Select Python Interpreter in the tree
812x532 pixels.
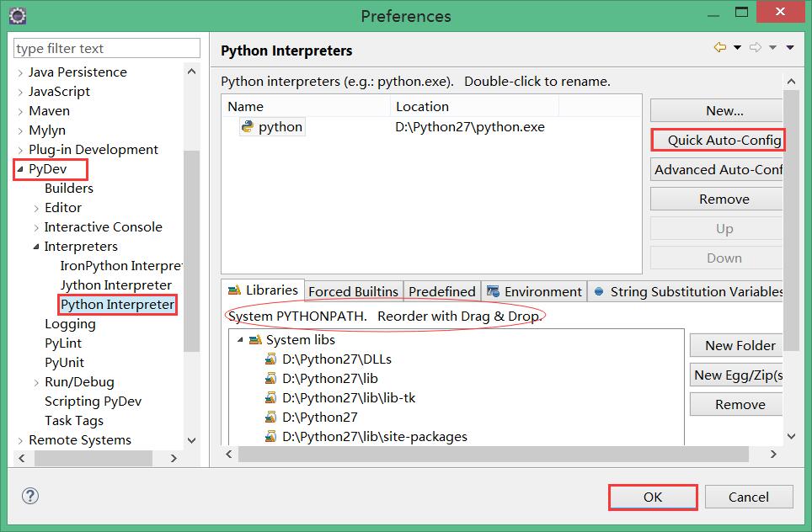[x=118, y=304]
